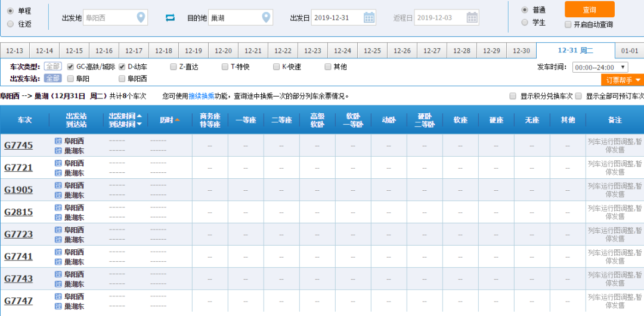Click the location pin in 目的地 field
The height and width of the screenshot is (316, 644).
266,18
